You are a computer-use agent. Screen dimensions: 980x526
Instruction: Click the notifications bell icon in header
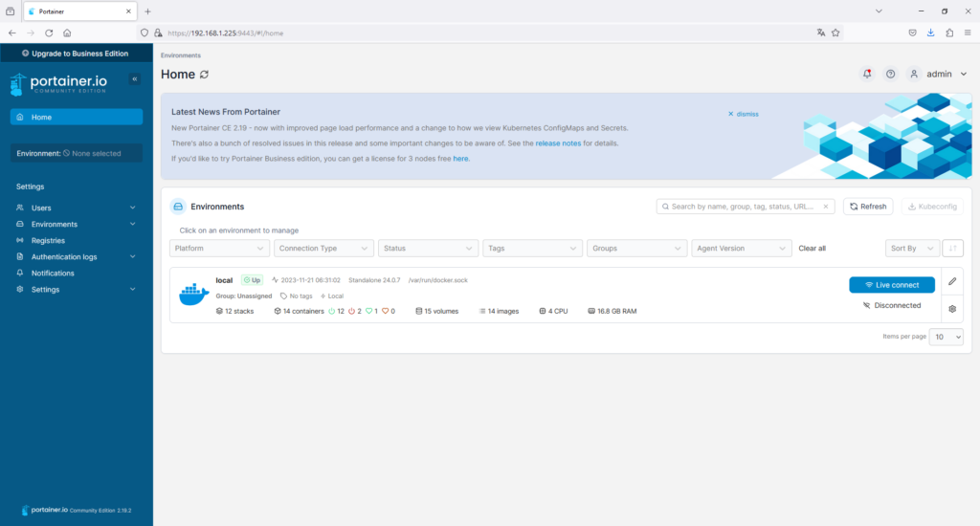[x=867, y=74]
